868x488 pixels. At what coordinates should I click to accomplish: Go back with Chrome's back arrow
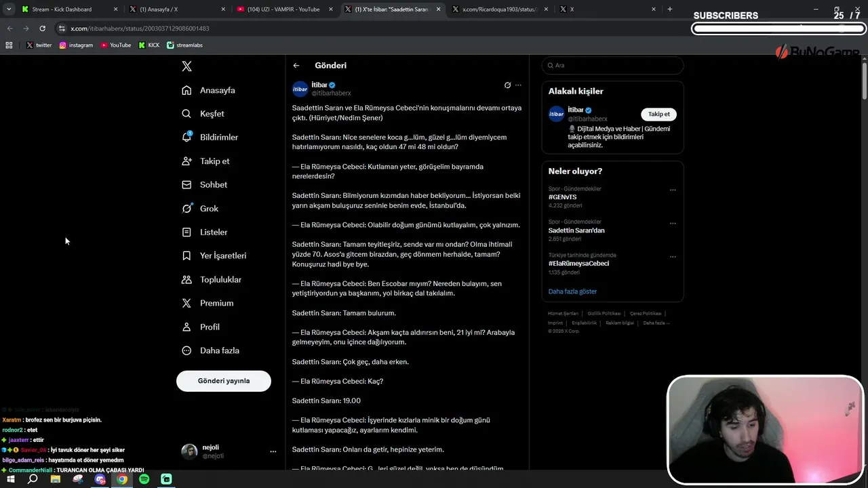click(9, 28)
